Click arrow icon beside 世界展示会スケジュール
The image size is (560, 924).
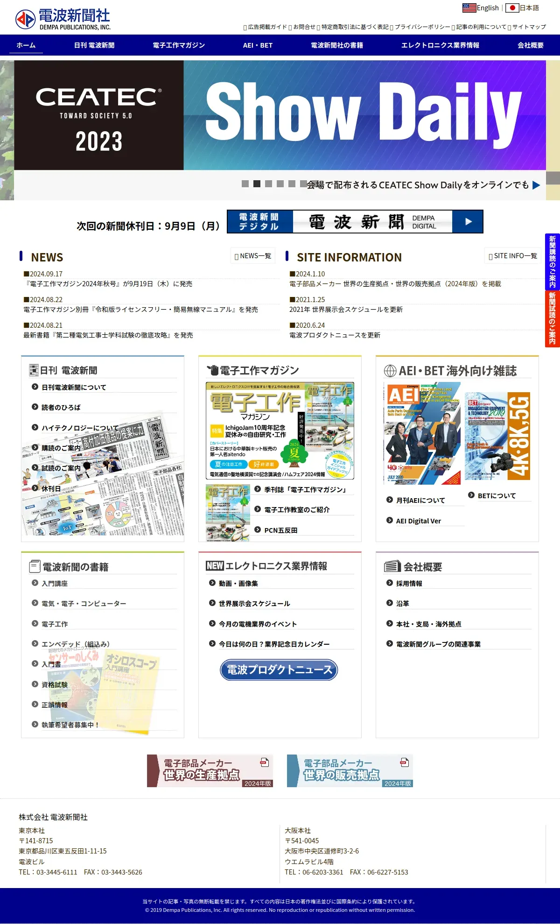point(212,603)
